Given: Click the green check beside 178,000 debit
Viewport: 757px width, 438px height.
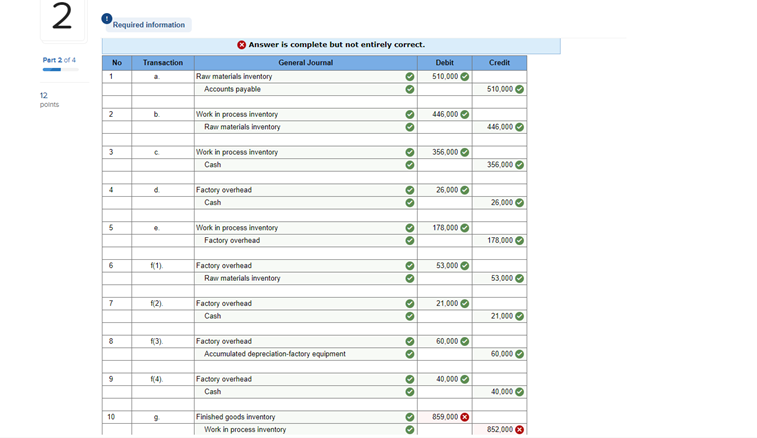Looking at the screenshot, I should click(464, 228).
